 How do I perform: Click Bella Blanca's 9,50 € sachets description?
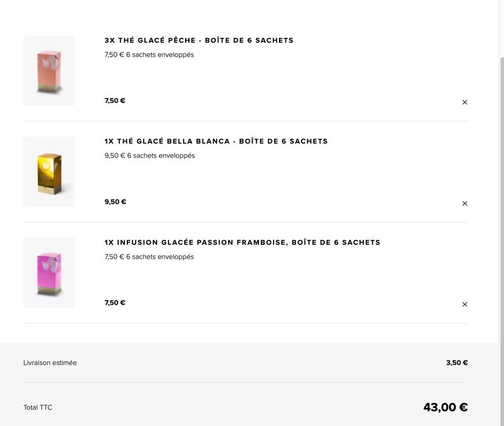(150, 156)
